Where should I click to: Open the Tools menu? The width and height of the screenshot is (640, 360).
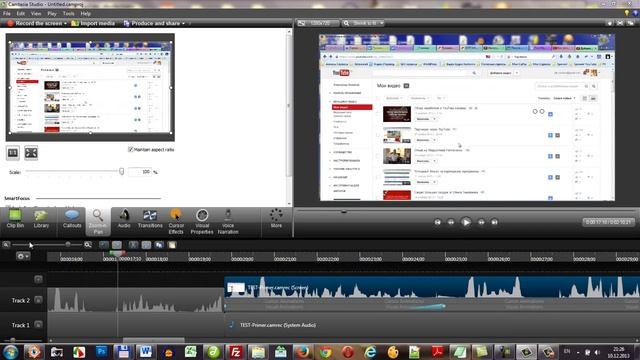coord(68,13)
